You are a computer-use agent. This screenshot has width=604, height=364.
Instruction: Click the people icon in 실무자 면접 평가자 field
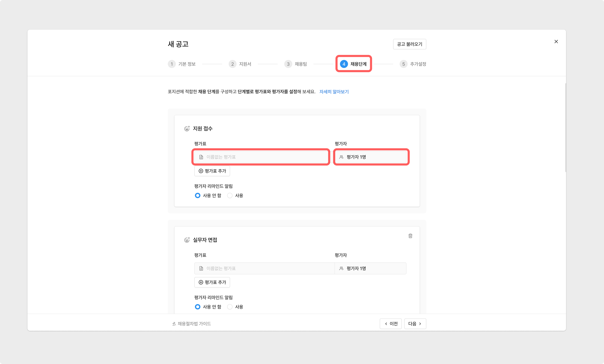coord(341,268)
